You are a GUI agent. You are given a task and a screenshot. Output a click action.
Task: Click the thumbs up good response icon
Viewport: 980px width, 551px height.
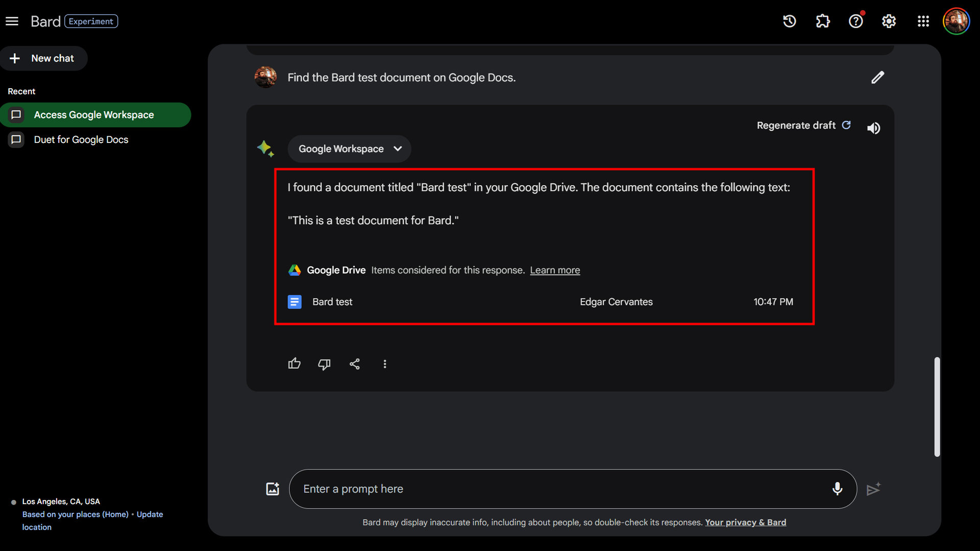point(294,364)
